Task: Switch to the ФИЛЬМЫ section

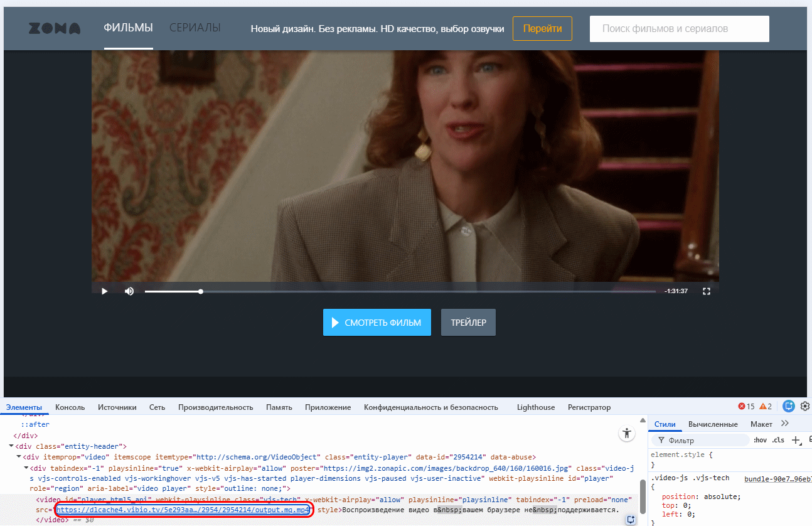Action: tap(129, 28)
